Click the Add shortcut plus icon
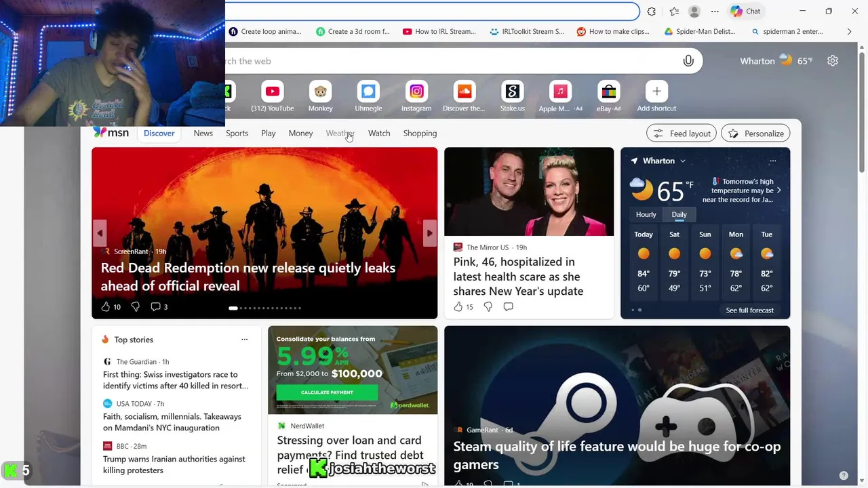The image size is (868, 488). (656, 91)
